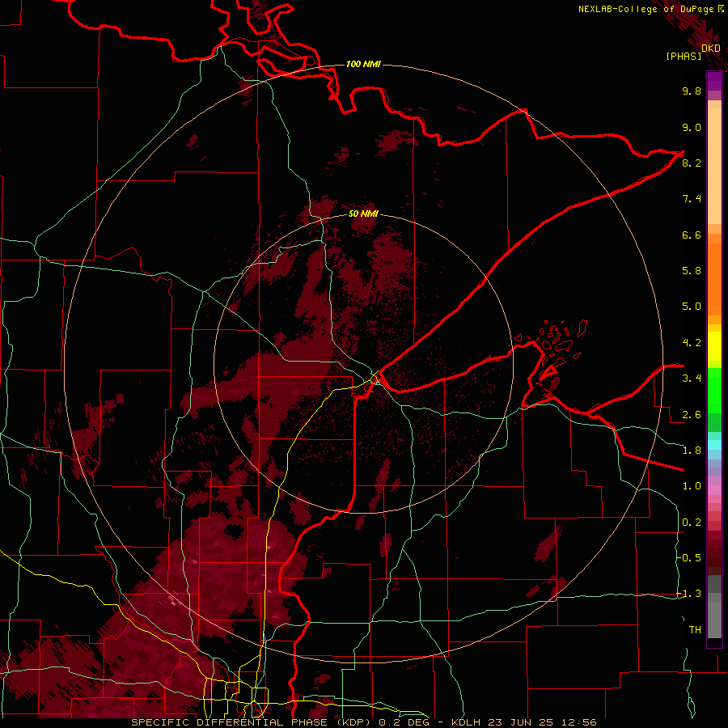728x728 pixels.
Task: Pick the cyan segment of the color bar
Action: pyautogui.click(x=714, y=445)
